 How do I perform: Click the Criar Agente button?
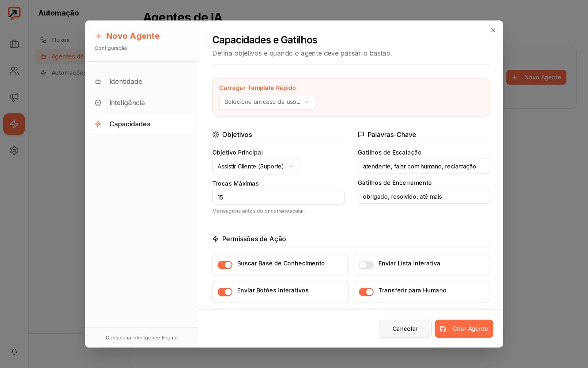coord(464,329)
